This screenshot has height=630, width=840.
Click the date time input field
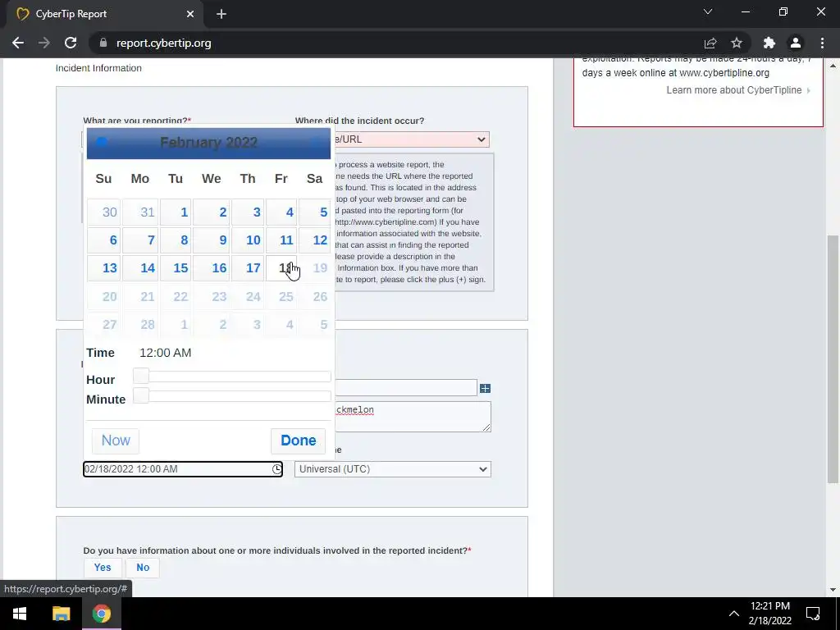tap(183, 469)
